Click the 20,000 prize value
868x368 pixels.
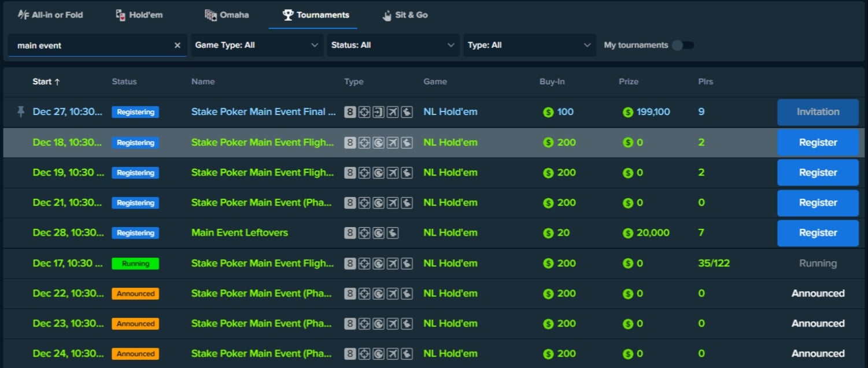click(653, 233)
